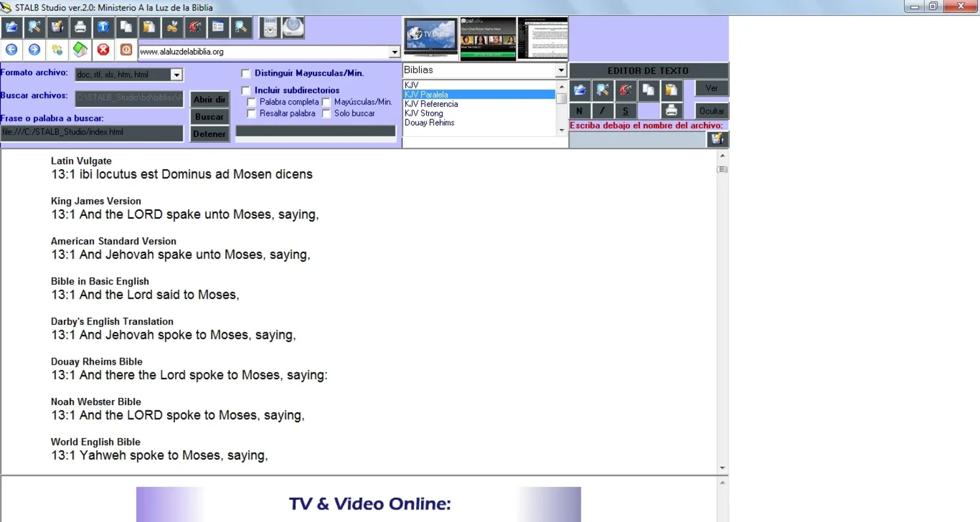Click the Buscar button

(x=209, y=117)
